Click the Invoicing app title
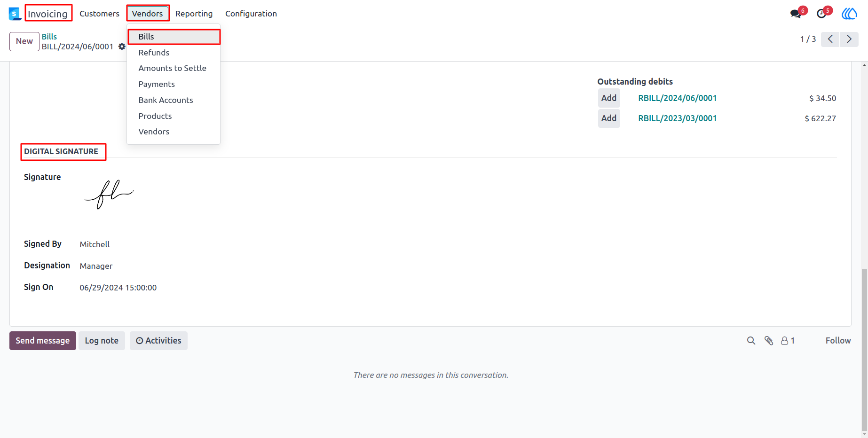Screen dimensions: 868x438 (47, 14)
